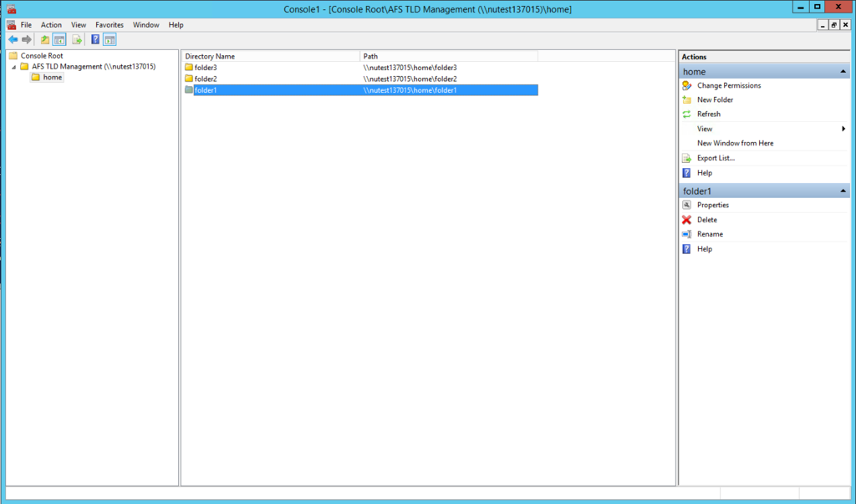Click the Change Permissions icon
The image size is (856, 504).
687,85
